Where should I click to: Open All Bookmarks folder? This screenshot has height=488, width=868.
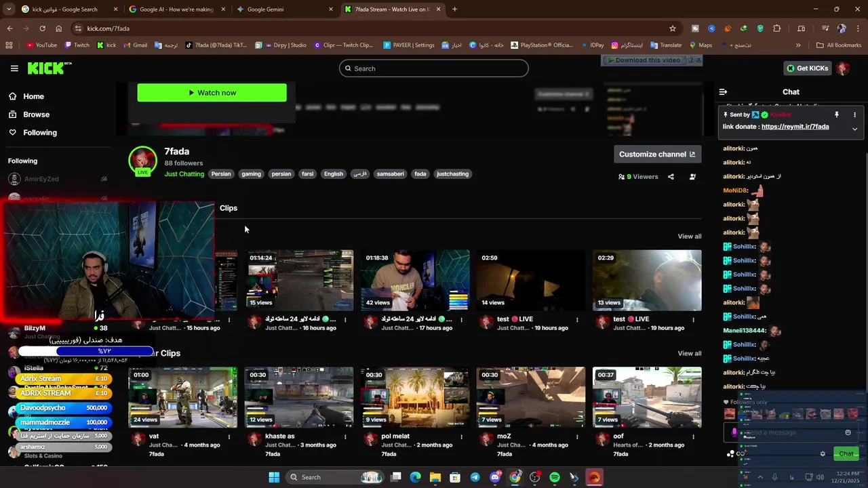click(839, 45)
